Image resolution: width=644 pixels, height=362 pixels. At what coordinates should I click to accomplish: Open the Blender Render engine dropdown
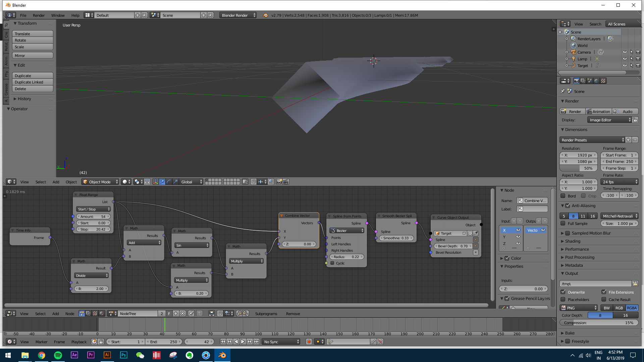click(x=238, y=15)
